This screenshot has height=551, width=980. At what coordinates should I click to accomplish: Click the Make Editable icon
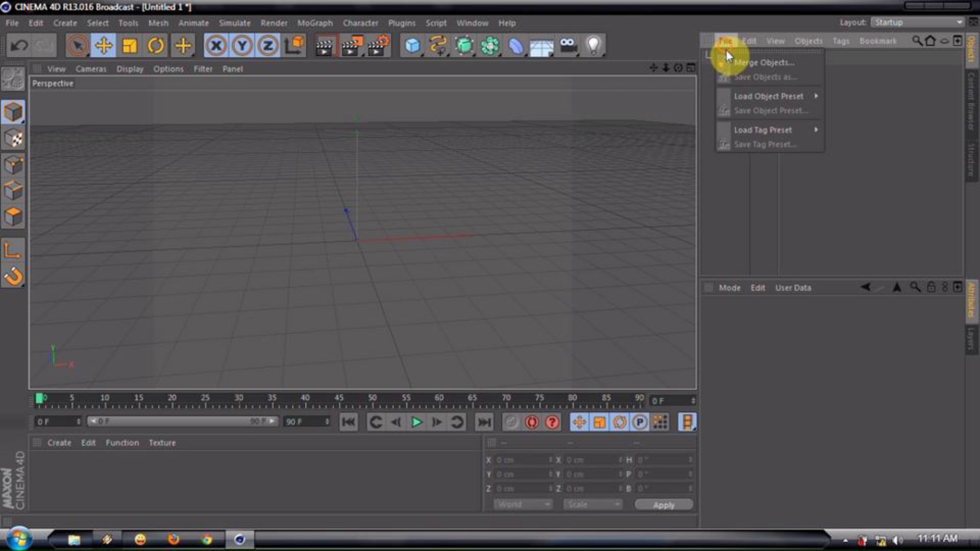point(13,79)
